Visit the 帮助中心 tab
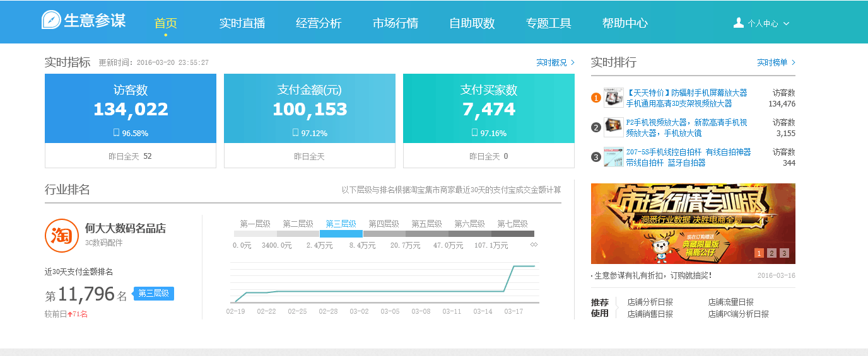The image size is (868, 356). [625, 23]
